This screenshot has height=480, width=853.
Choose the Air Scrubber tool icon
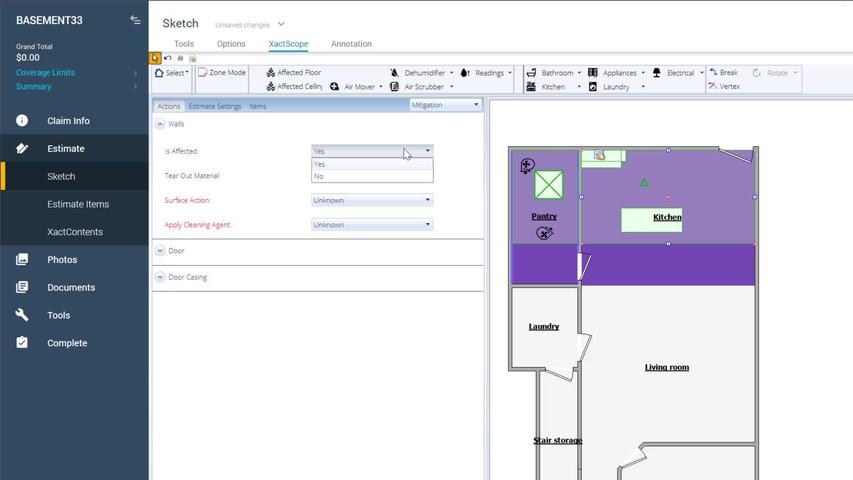(x=394, y=87)
